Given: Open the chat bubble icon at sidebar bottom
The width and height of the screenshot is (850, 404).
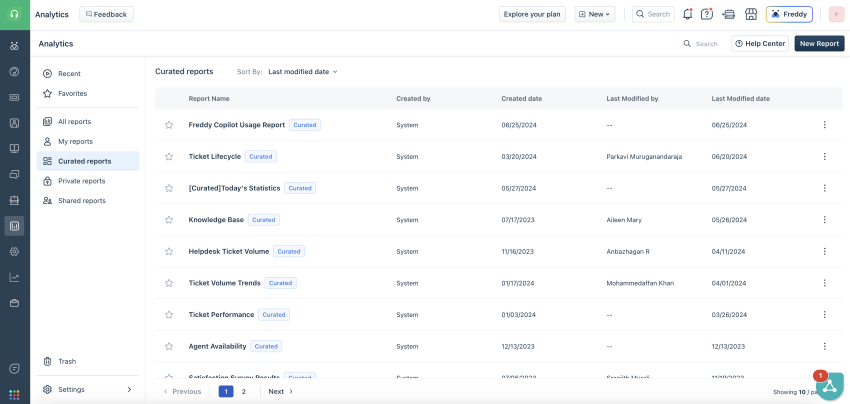Looking at the screenshot, I should 15,369.
